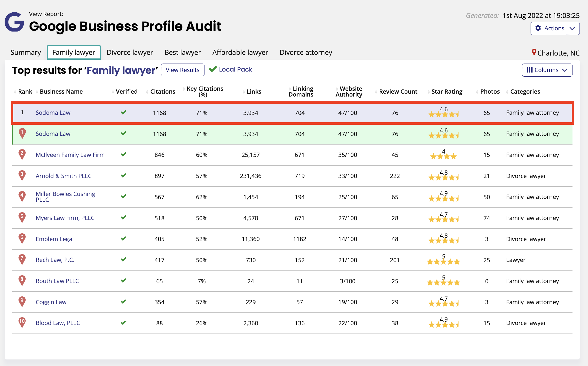The image size is (588, 366).
Task: Click rank 1 map pin for Sodoma Law
Action: [22, 133]
